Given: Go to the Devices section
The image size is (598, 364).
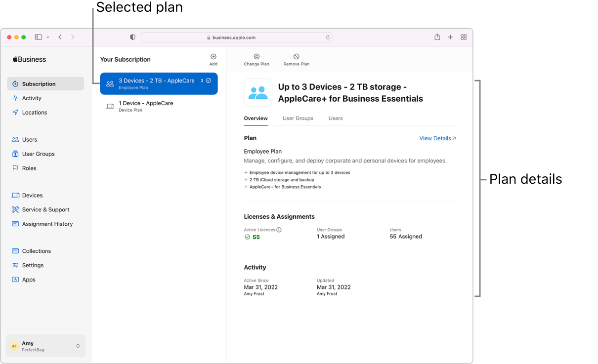Looking at the screenshot, I should click(x=31, y=195).
